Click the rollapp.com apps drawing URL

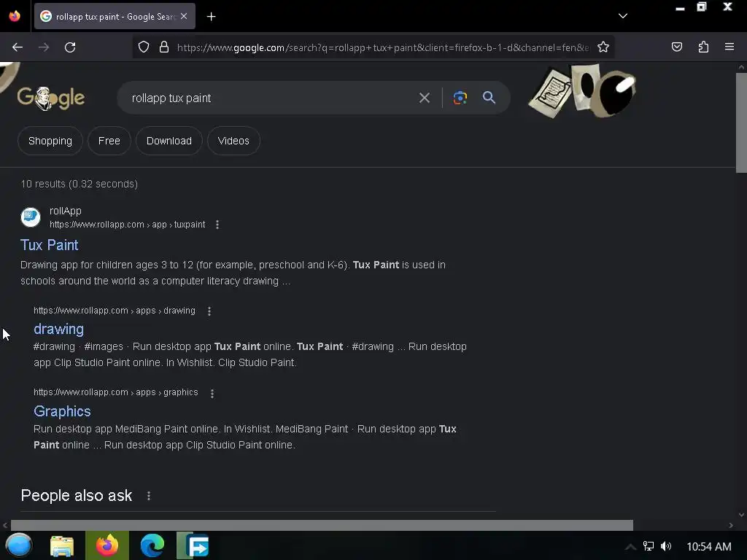(115, 311)
